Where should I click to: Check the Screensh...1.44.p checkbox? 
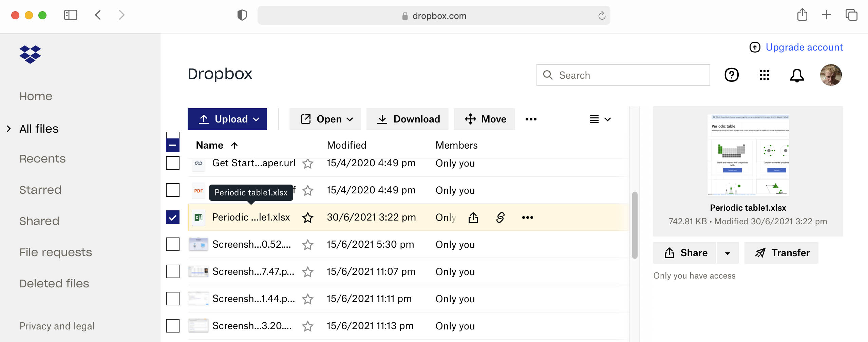(173, 299)
